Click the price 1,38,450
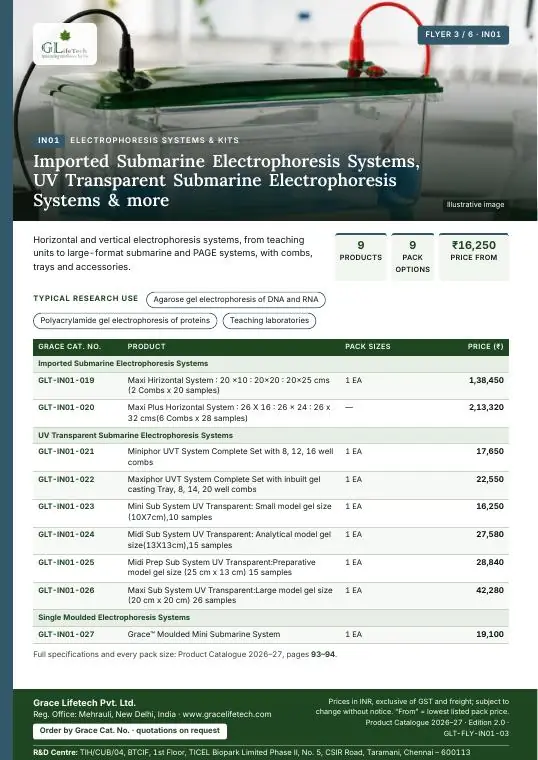 [x=486, y=380]
